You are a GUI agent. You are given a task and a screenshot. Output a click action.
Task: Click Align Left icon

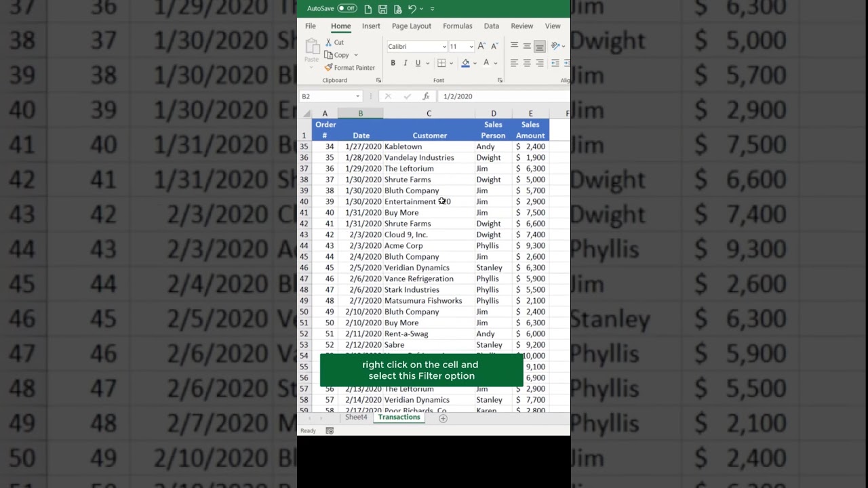514,63
